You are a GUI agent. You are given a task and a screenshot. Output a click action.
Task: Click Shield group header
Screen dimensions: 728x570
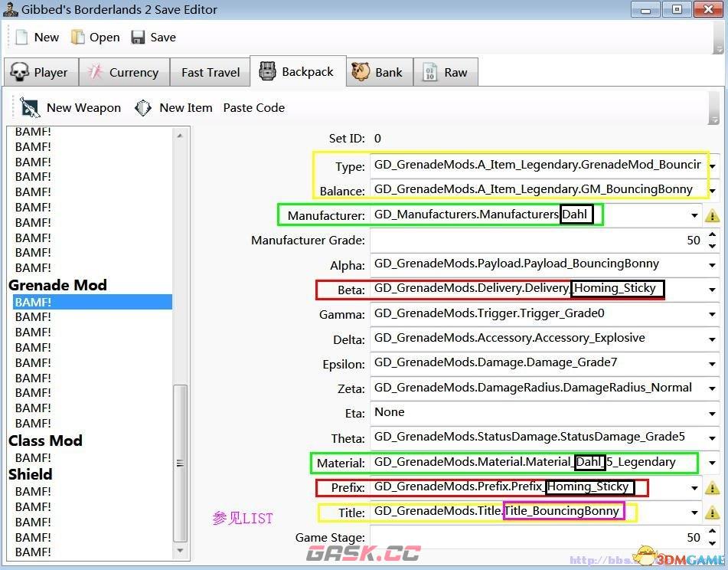31,474
